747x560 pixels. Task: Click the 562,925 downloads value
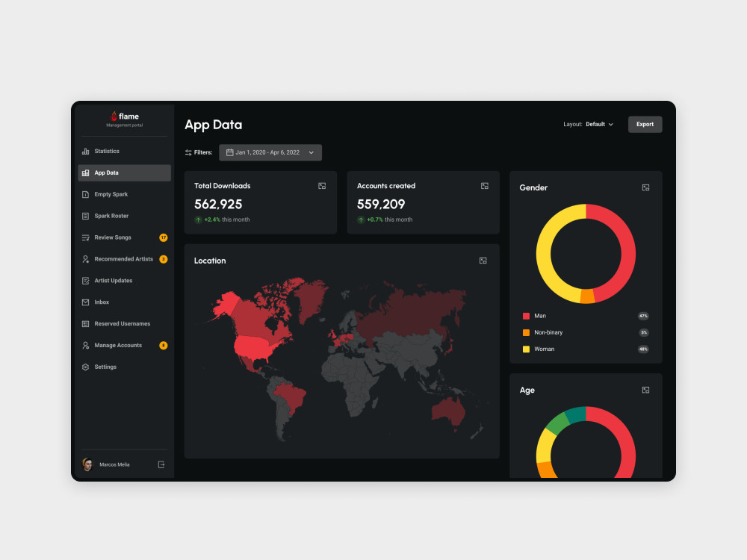218,205
